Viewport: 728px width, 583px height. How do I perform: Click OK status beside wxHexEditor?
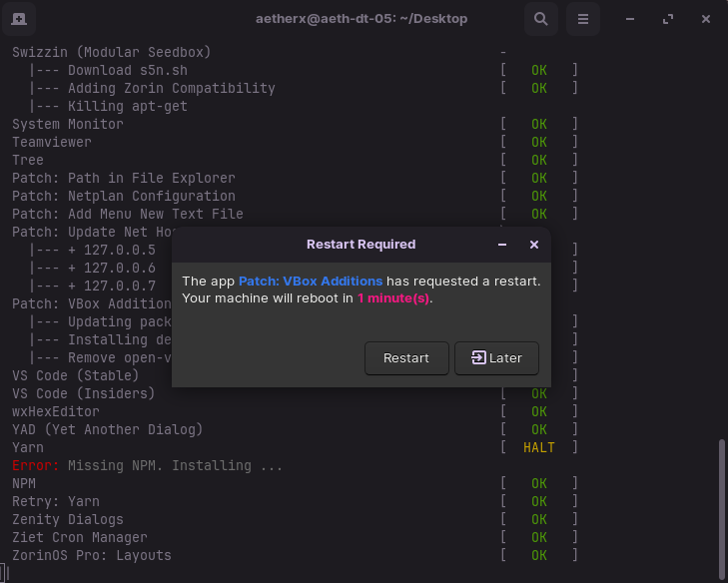(539, 411)
